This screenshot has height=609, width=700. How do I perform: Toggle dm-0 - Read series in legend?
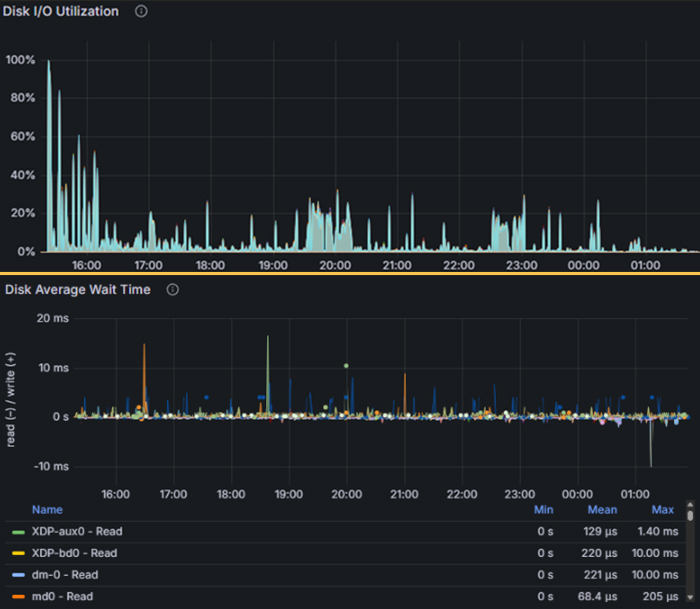point(65,575)
